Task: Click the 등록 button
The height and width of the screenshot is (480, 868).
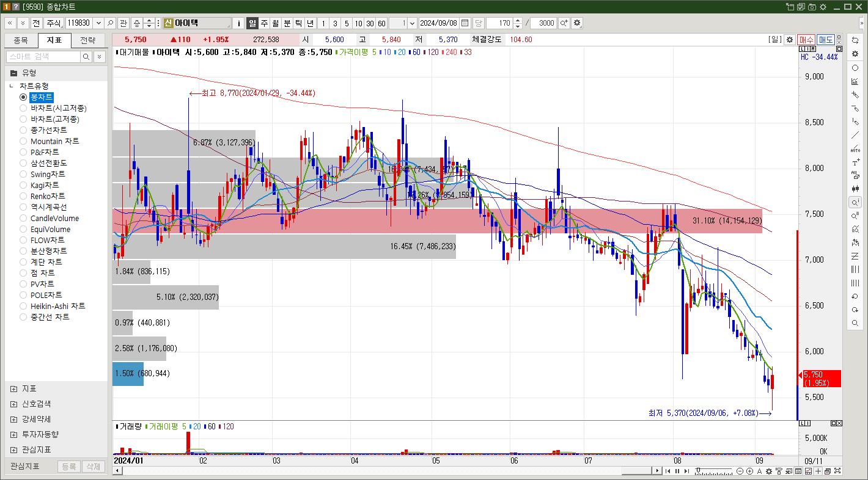Action: click(69, 466)
